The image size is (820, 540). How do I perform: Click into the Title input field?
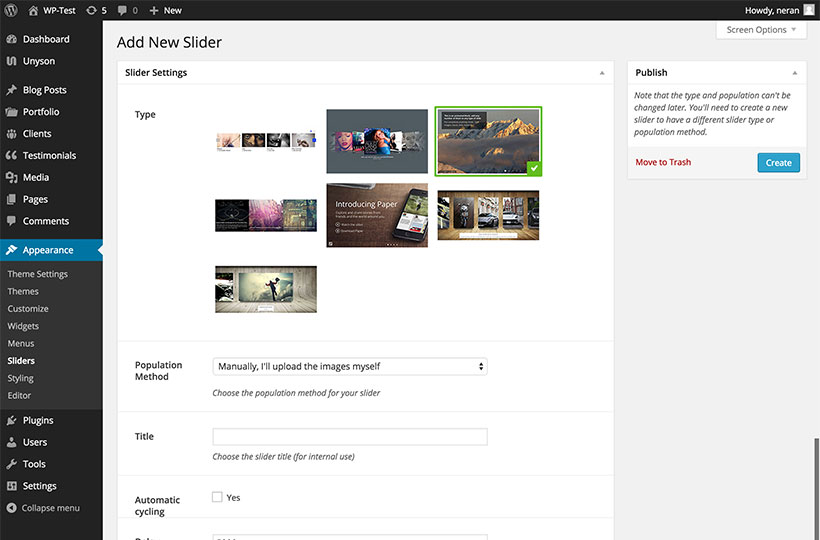(350, 436)
